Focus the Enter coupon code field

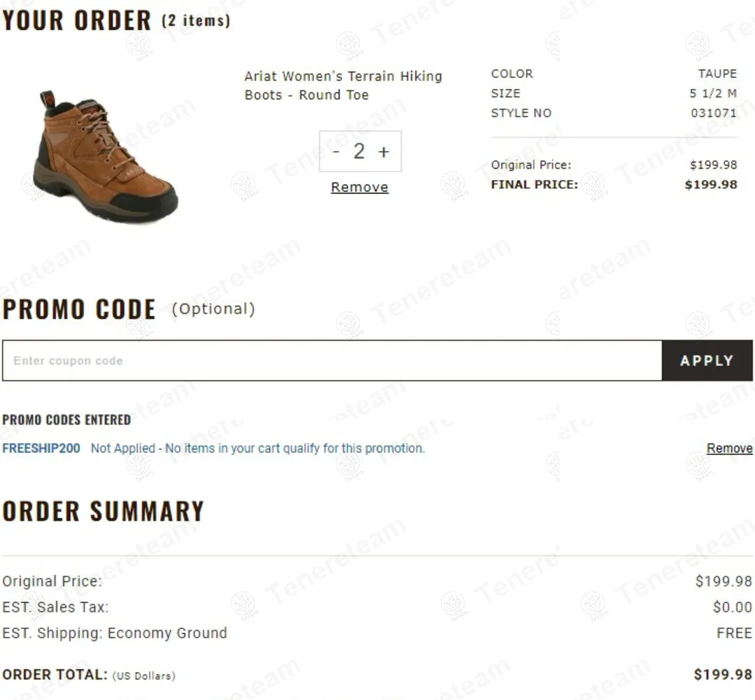(x=332, y=360)
